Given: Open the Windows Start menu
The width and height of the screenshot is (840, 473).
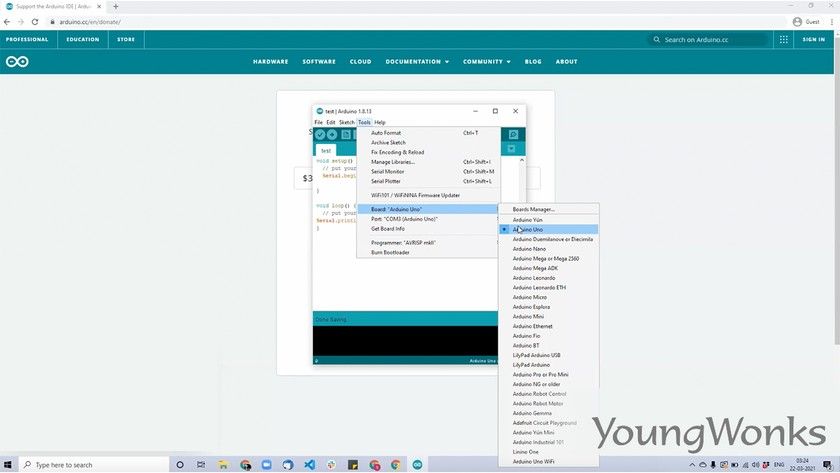Looking at the screenshot, I should (x=8, y=464).
